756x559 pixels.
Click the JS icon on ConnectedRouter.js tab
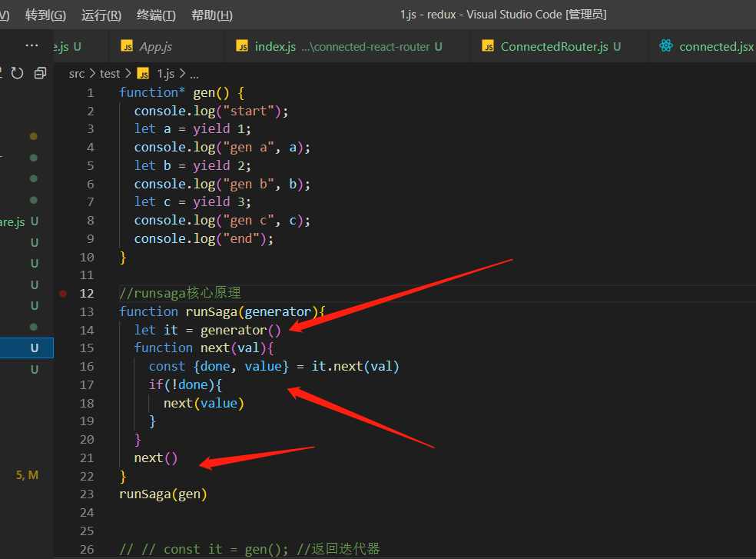click(x=488, y=46)
